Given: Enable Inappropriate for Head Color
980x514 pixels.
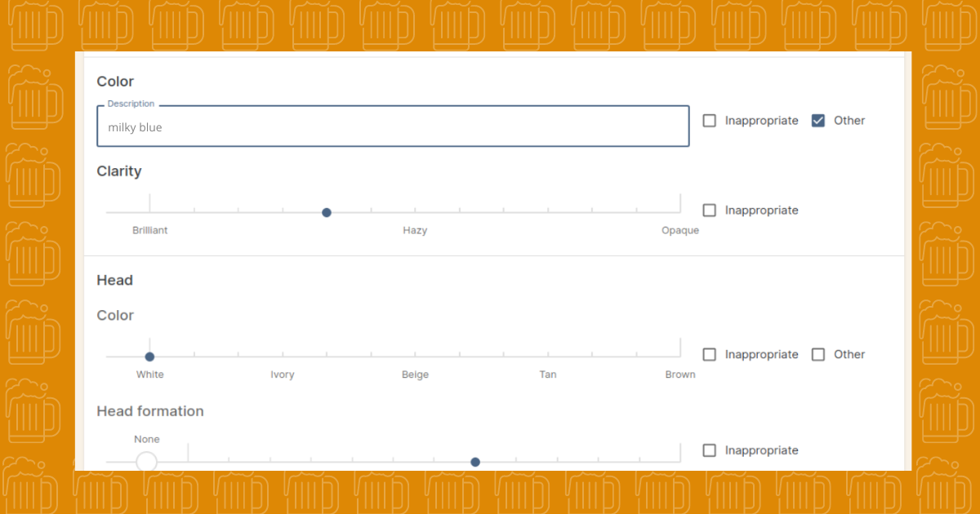Looking at the screenshot, I should [x=710, y=355].
